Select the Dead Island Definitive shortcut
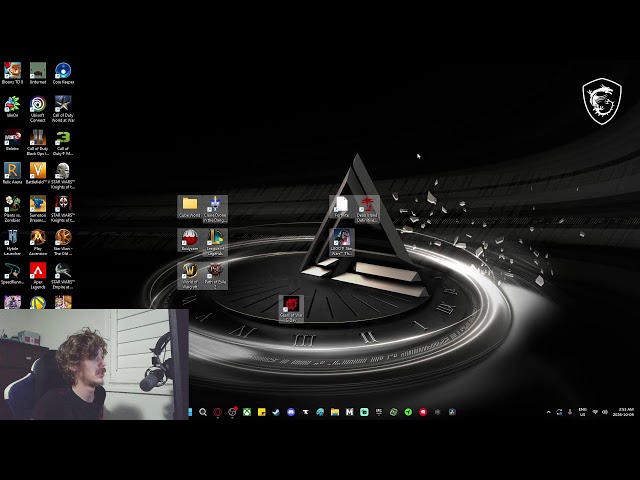The image size is (640, 480). [367, 209]
